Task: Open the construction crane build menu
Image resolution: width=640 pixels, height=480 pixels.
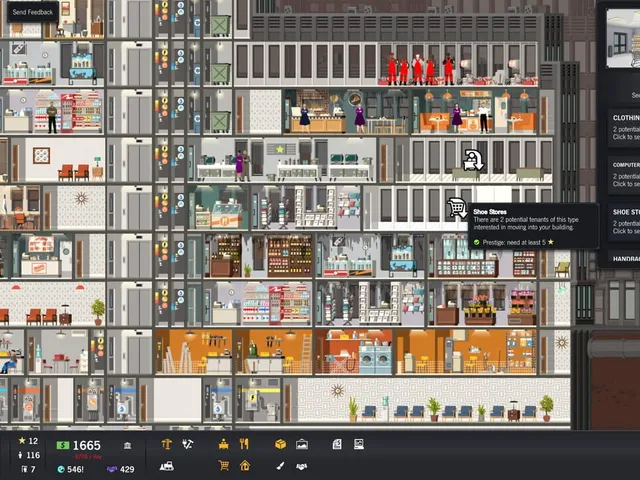Action: [166, 444]
